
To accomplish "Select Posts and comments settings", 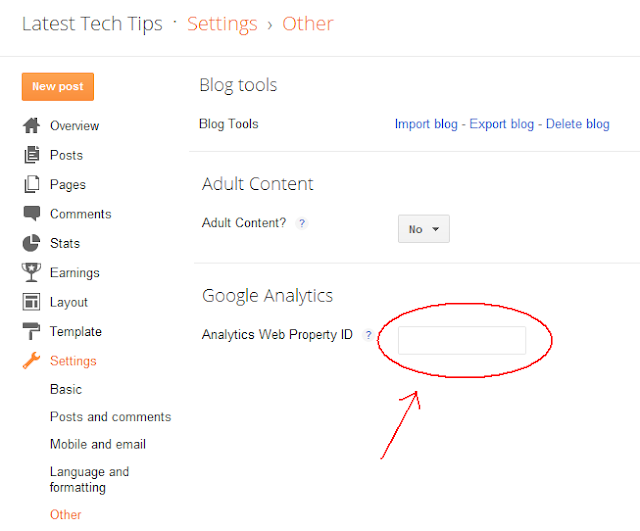I will (110, 417).
